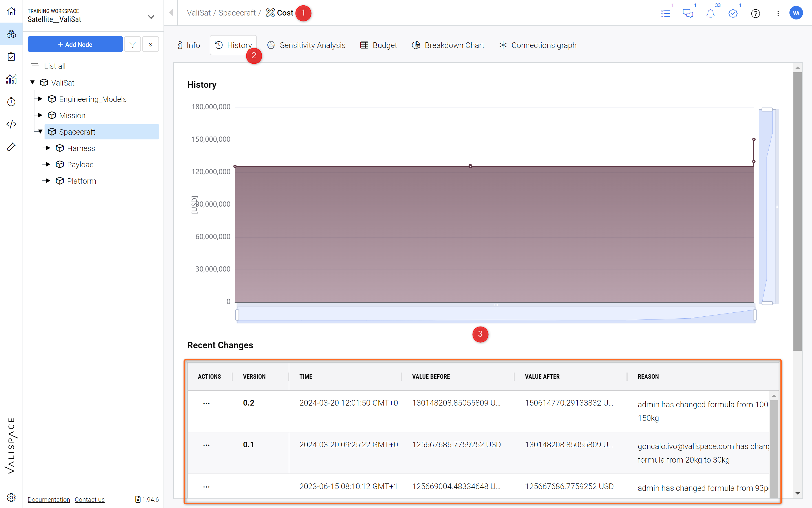Open the three-dot more options menu

click(x=778, y=14)
